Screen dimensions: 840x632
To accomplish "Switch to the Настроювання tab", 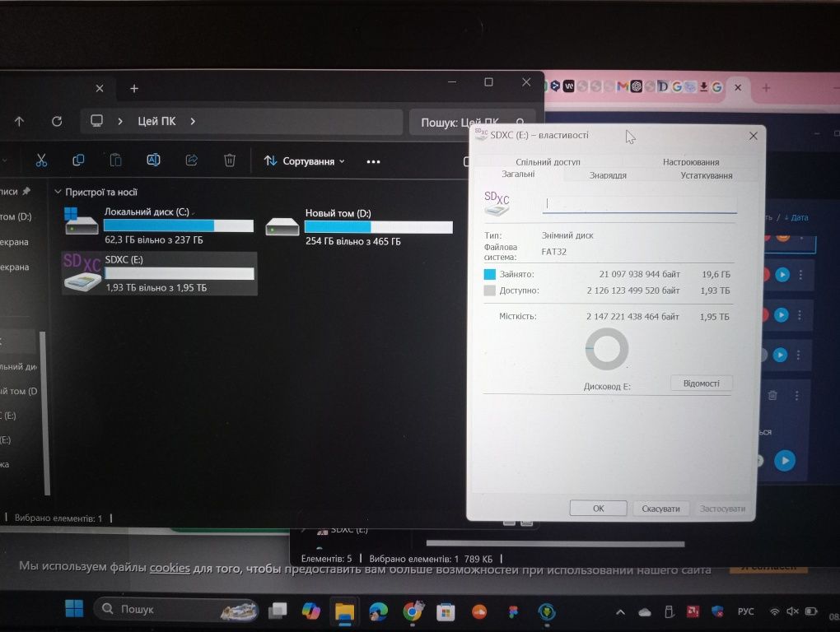I will coord(691,161).
